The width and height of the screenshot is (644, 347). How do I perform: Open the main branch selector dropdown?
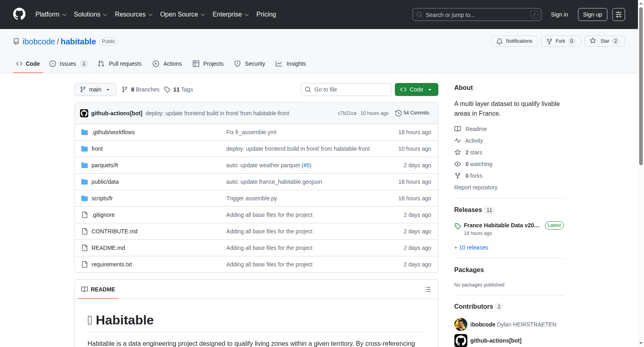(x=95, y=89)
